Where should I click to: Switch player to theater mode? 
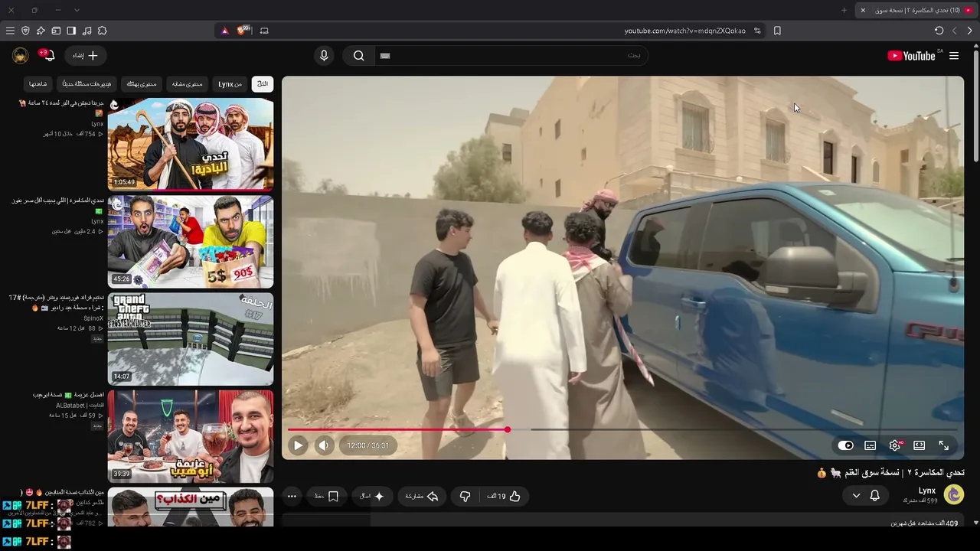(919, 445)
